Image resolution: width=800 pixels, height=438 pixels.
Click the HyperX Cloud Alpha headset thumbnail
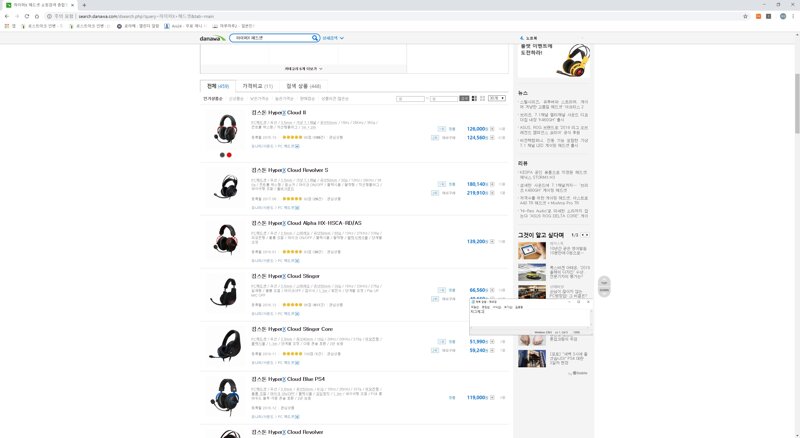click(226, 239)
